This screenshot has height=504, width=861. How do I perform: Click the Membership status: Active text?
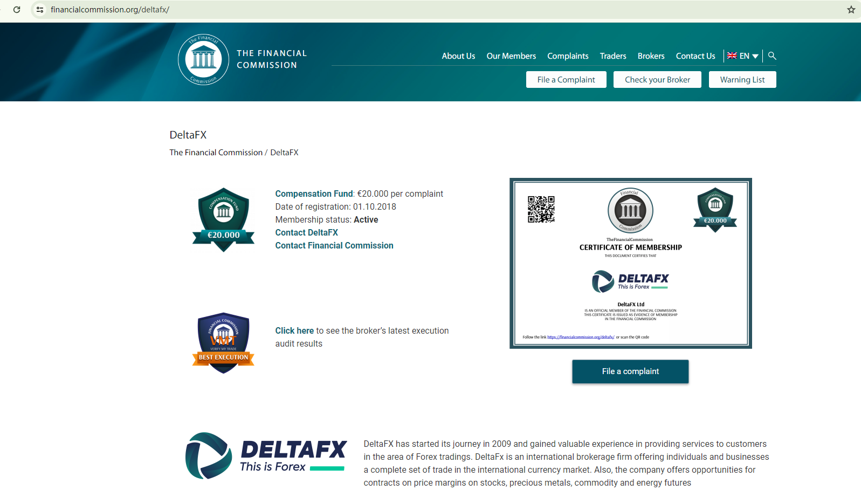[x=327, y=219]
